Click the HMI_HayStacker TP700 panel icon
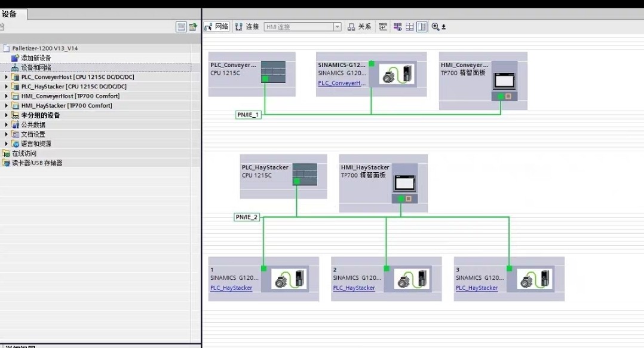Screen dimensions: 644x348 coord(404,183)
